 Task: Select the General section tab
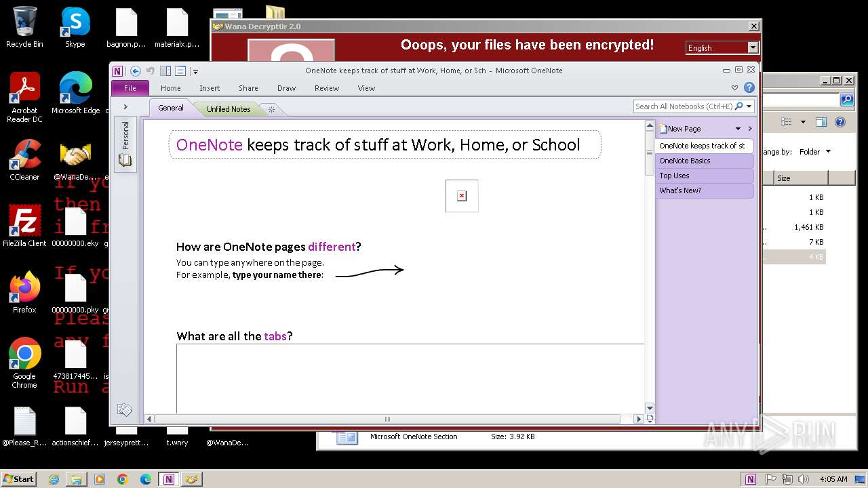(x=171, y=108)
